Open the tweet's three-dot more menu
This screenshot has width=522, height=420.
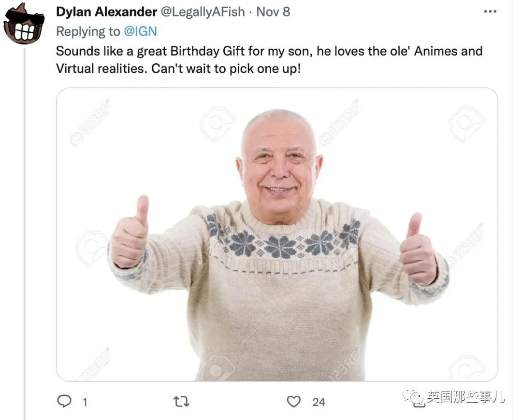490,12
